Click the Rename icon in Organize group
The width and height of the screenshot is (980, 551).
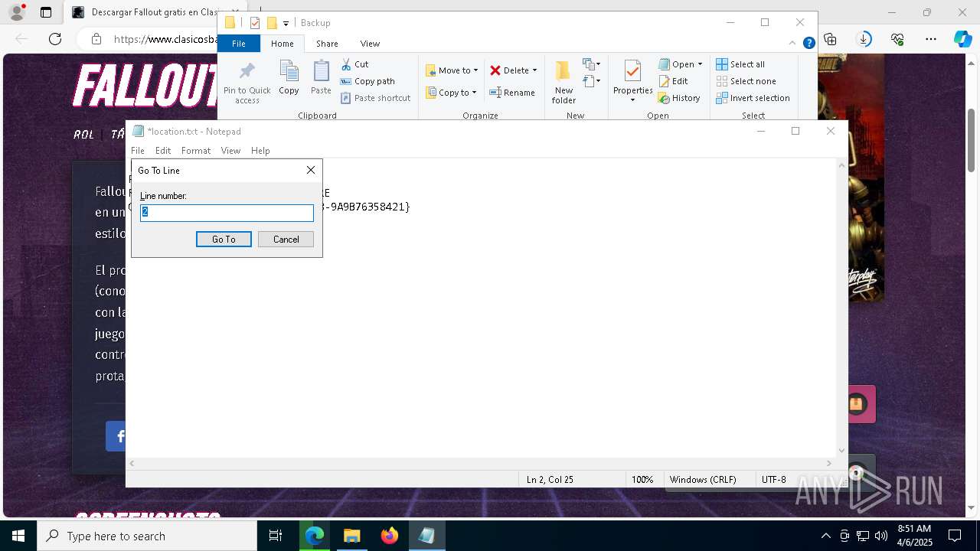click(512, 93)
